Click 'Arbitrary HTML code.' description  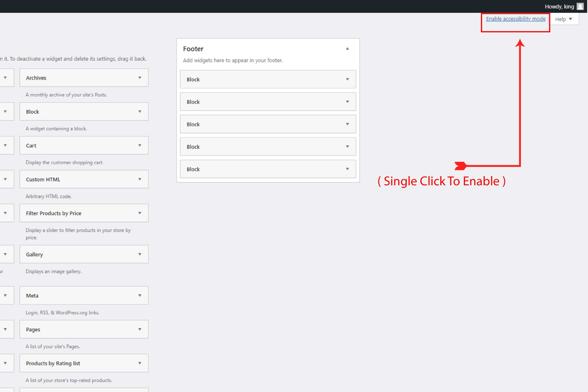pyautogui.click(x=48, y=196)
